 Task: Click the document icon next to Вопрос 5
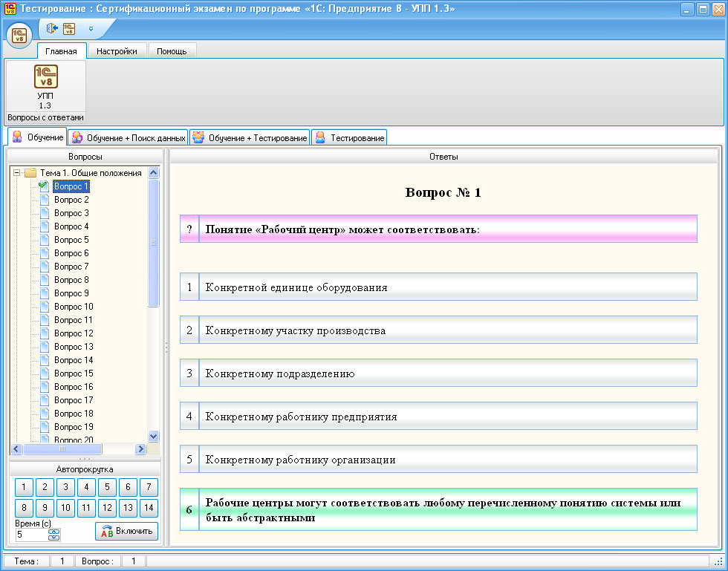click(44, 240)
